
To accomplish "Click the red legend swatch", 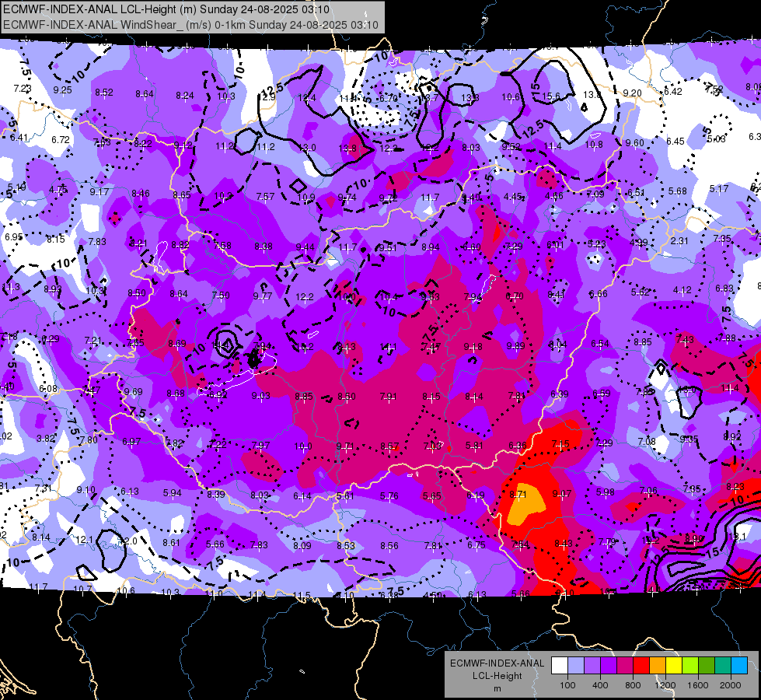I will point(641,666).
